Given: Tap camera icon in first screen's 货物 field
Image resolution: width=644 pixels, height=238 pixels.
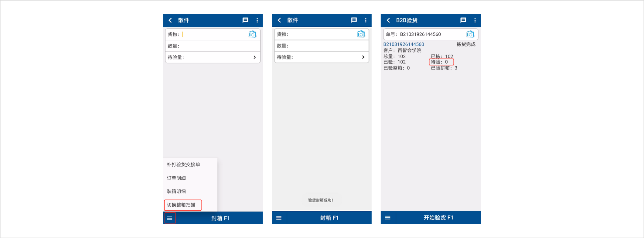Looking at the screenshot, I should point(252,34).
